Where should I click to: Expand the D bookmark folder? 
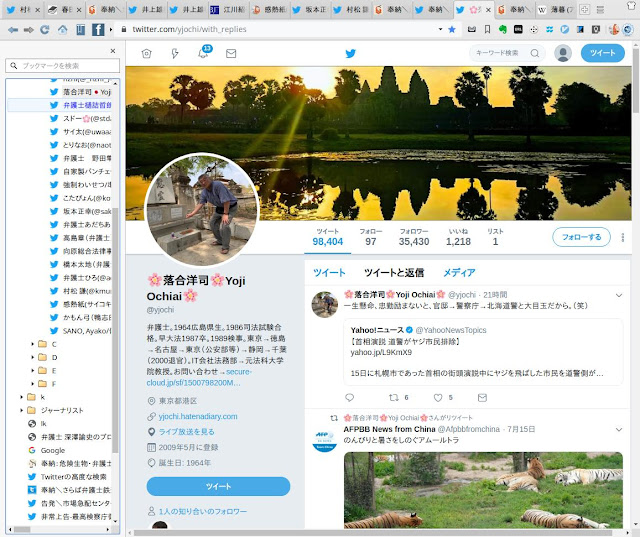click(33, 357)
